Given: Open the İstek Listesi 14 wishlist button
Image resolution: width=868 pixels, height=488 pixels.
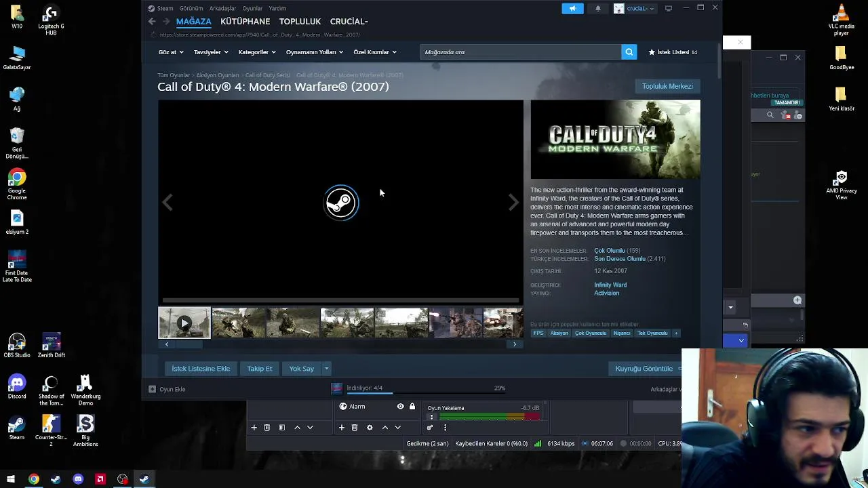Looking at the screenshot, I should click(x=673, y=52).
